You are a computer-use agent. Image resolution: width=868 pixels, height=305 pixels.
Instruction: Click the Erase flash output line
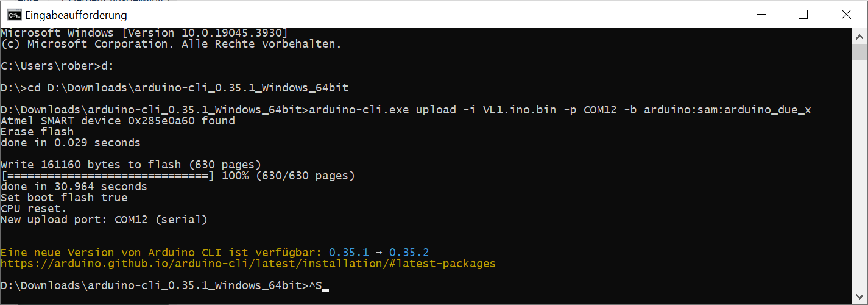pos(37,132)
